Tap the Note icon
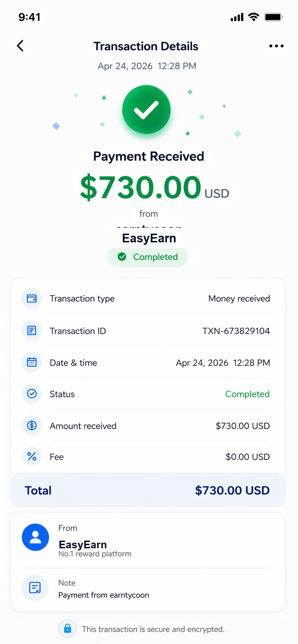The height and width of the screenshot is (644, 298). click(x=35, y=588)
